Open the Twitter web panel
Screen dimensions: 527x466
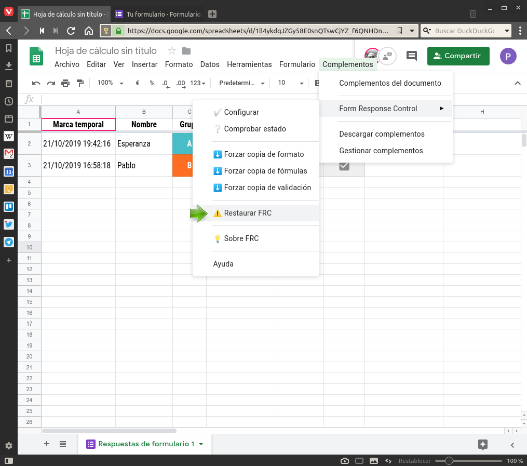point(9,224)
